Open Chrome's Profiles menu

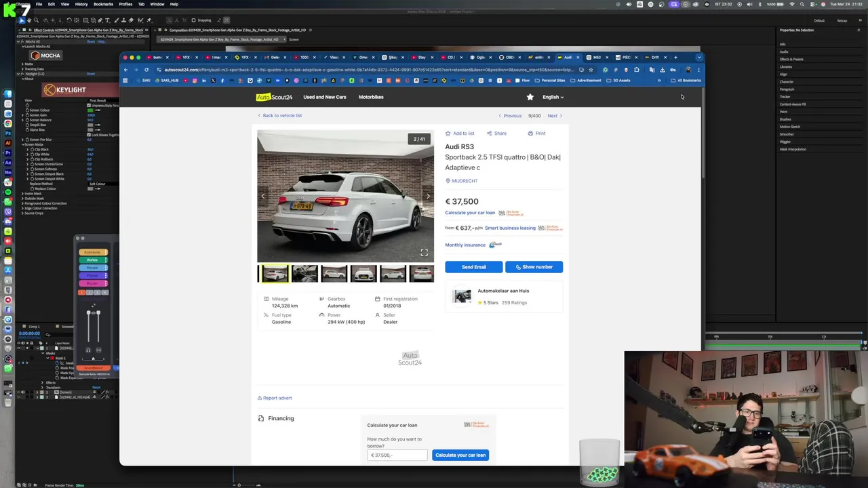click(125, 4)
